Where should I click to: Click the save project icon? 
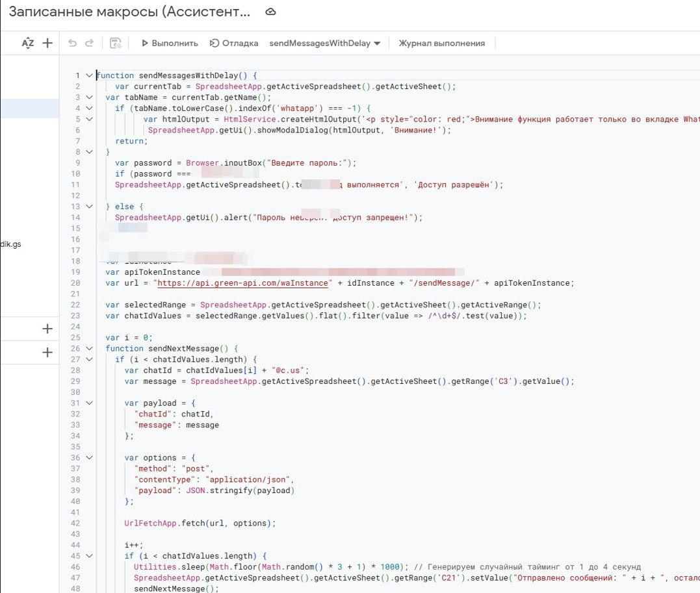click(116, 44)
